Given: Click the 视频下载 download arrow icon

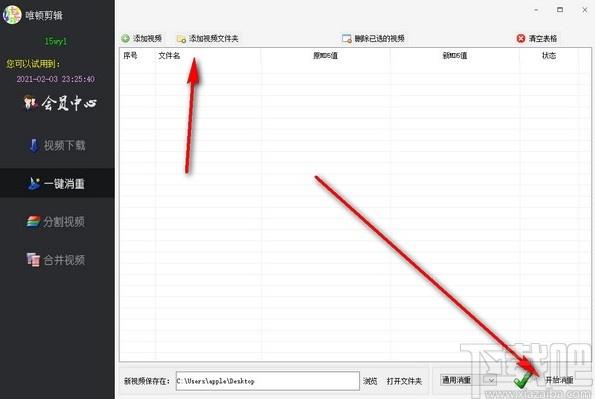Looking at the screenshot, I should tap(33, 145).
